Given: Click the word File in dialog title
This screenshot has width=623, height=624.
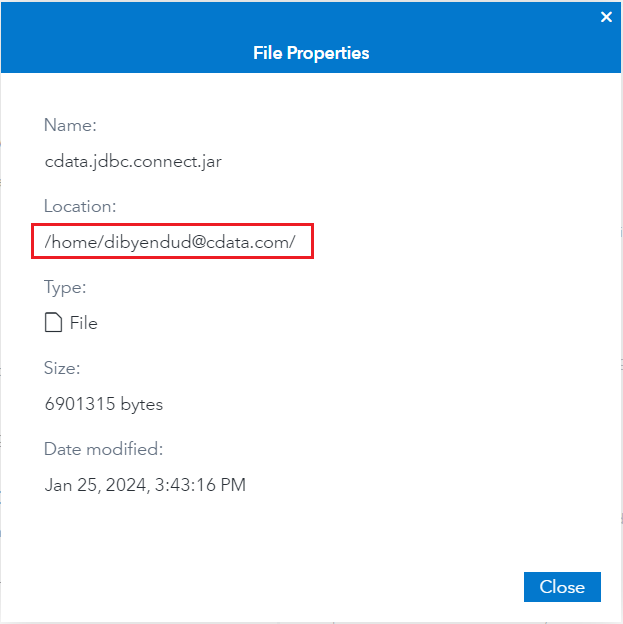Looking at the screenshot, I should 268,53.
